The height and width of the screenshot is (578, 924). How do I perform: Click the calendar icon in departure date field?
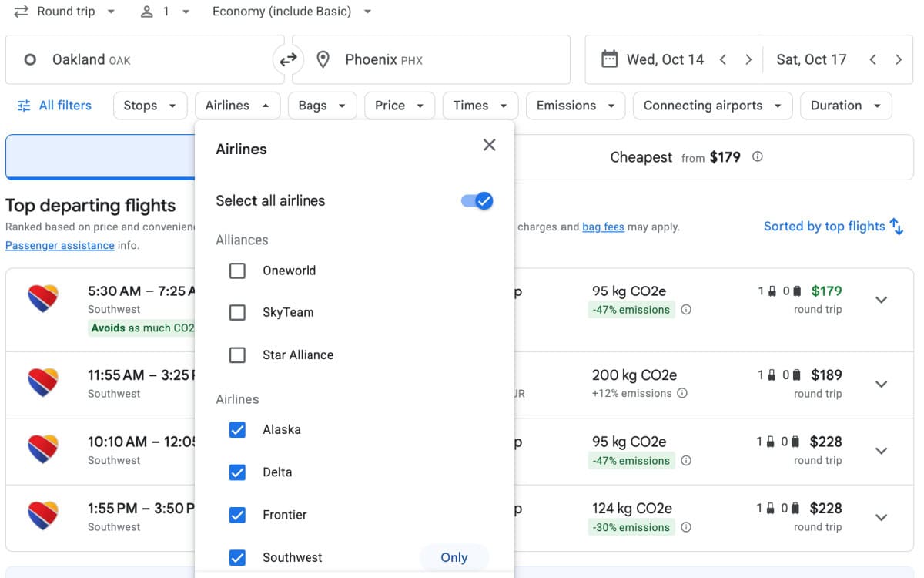609,59
